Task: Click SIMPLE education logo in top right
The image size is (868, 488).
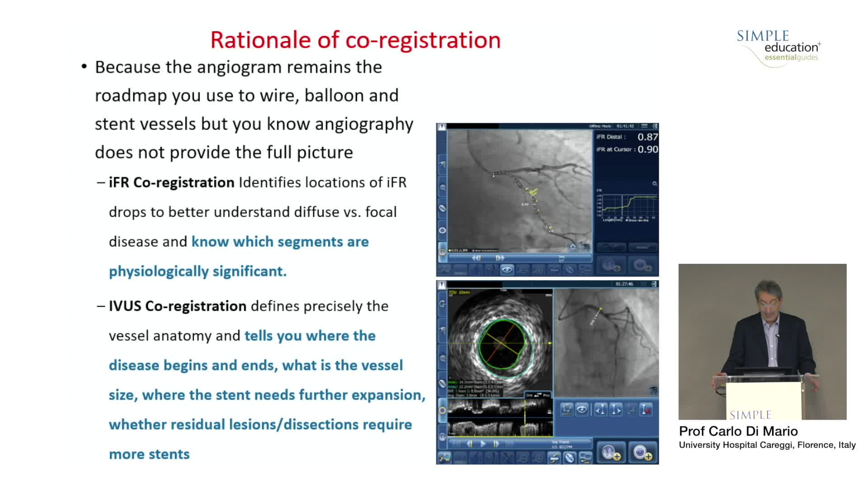Action: (778, 47)
